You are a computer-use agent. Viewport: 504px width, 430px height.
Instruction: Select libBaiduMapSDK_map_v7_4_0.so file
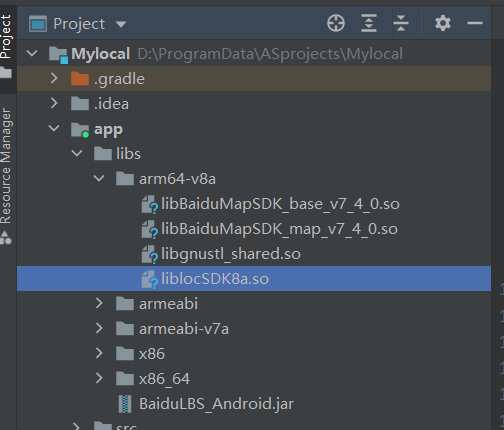254,229
